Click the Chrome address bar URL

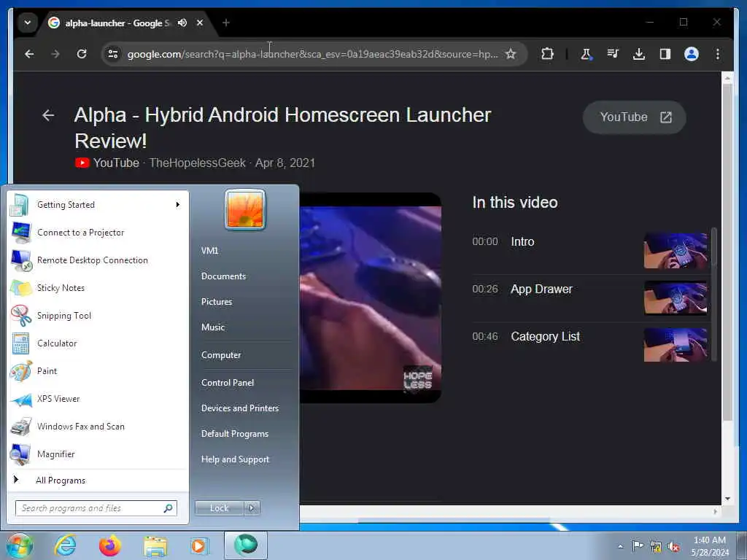tap(312, 54)
